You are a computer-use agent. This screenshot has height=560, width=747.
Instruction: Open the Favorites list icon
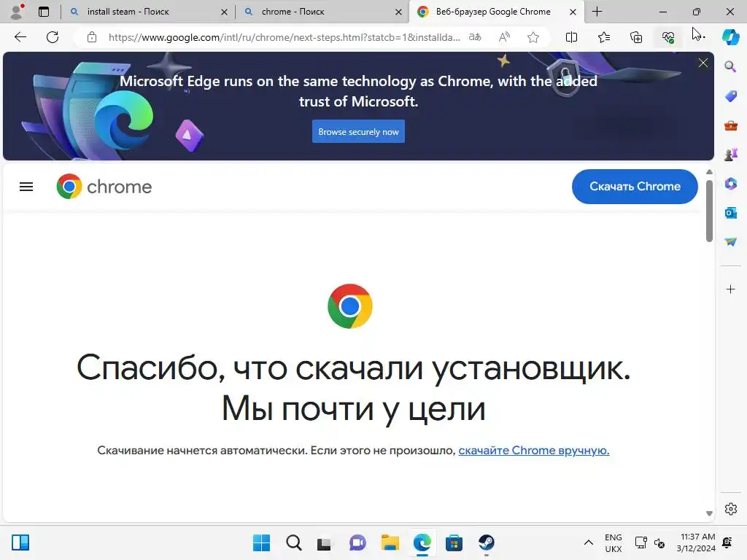point(603,37)
